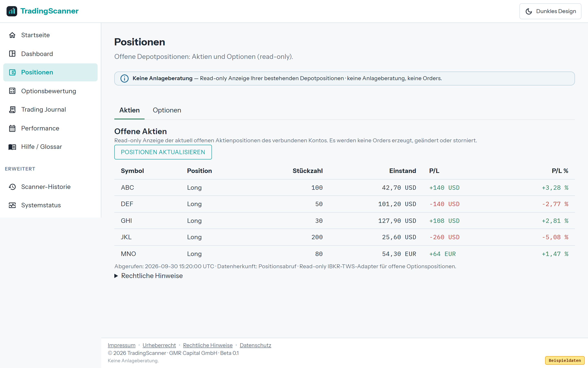
Task: Click the moon icon for dark design
Action: tap(529, 11)
